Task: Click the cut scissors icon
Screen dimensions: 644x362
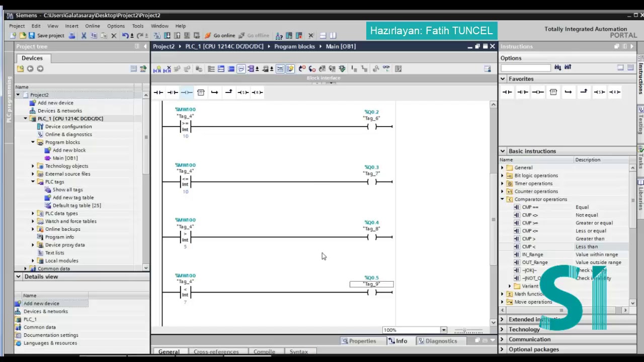Action: (84, 36)
